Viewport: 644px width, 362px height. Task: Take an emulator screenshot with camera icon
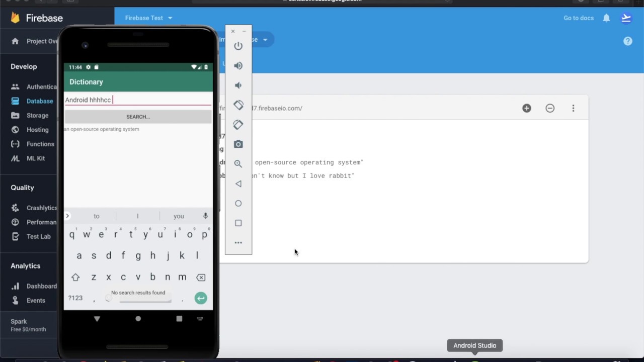(x=238, y=144)
